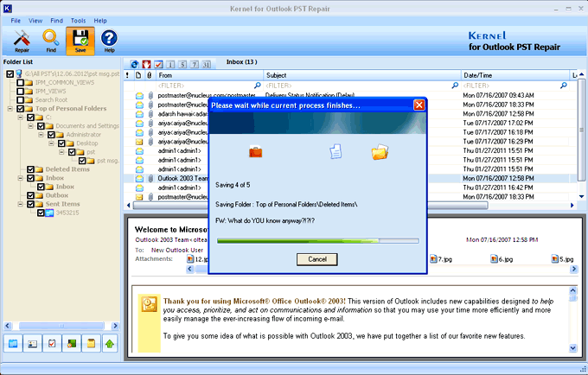The image size is (588, 375).
Task: Click the search icon in Subject filter
Action: coord(455,86)
